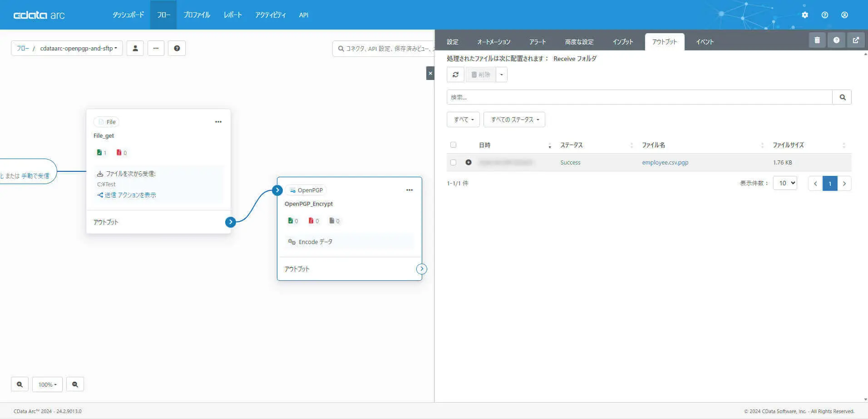The height and width of the screenshot is (419, 868).
Task: Go to previous page of results
Action: click(x=815, y=184)
